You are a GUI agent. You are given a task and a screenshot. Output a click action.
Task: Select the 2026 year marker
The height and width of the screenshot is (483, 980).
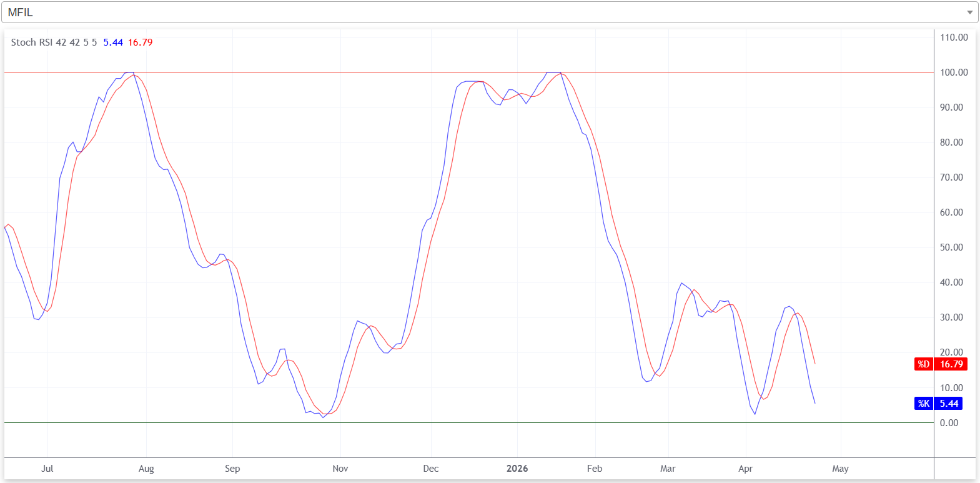click(x=517, y=469)
